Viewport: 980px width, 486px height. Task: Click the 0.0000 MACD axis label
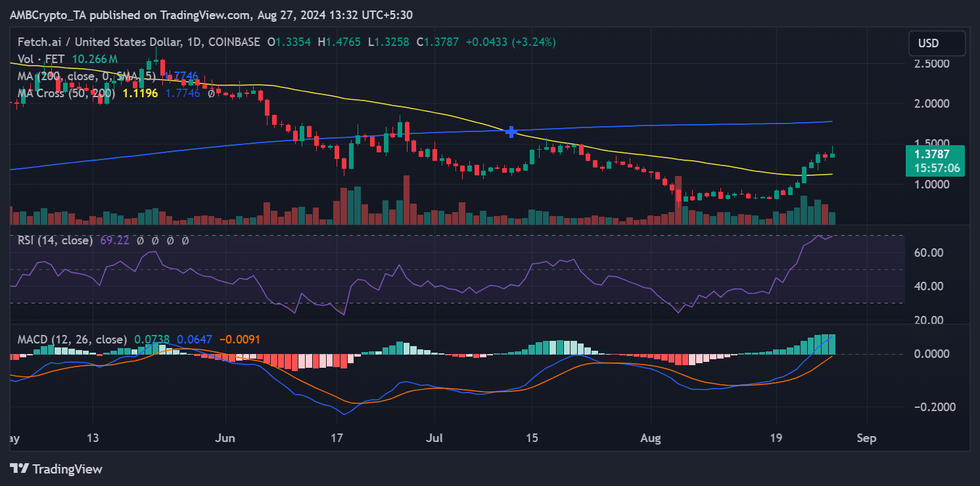(932, 354)
